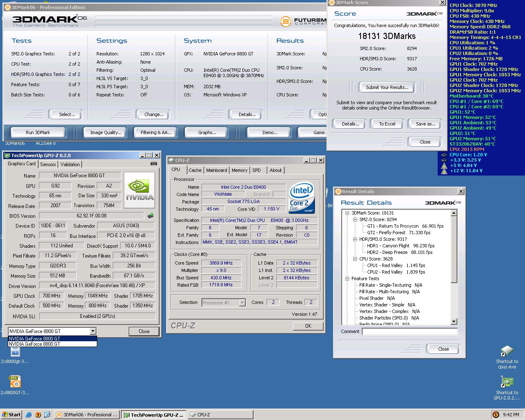Click OK in the CPU-Z window

[x=308, y=326]
